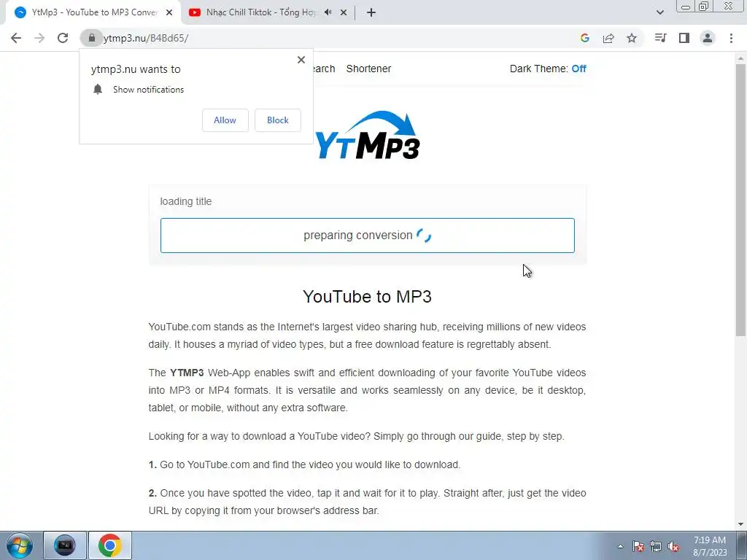Click the scrollbar down arrow
The width and height of the screenshot is (747, 560).
click(741, 524)
